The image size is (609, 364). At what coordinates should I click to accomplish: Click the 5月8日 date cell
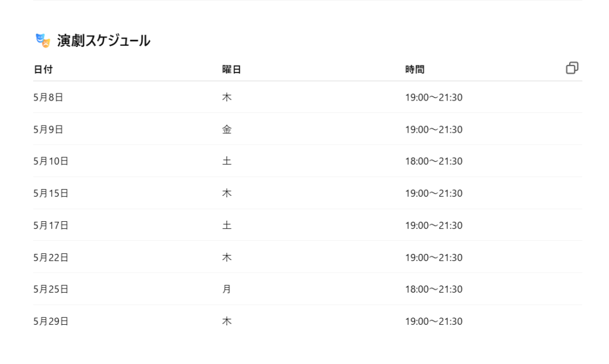(48, 98)
